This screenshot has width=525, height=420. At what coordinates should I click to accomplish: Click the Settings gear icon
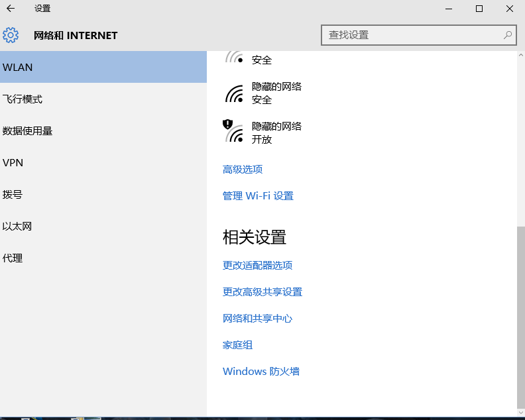click(x=11, y=35)
